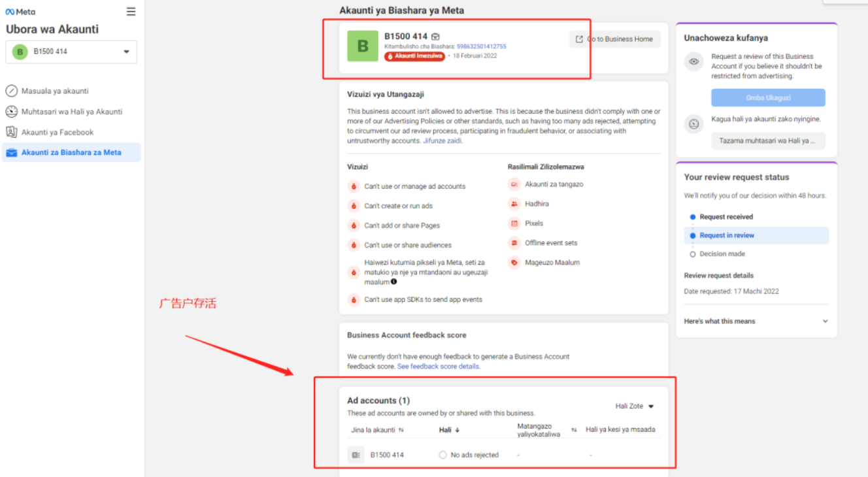
Task: Click the Offline event sets icon
Action: (x=514, y=243)
